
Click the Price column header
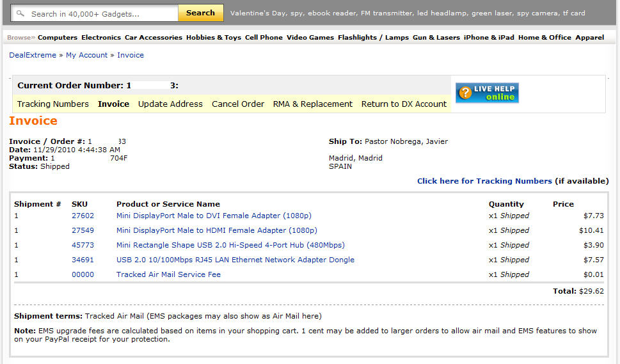pyautogui.click(x=563, y=204)
